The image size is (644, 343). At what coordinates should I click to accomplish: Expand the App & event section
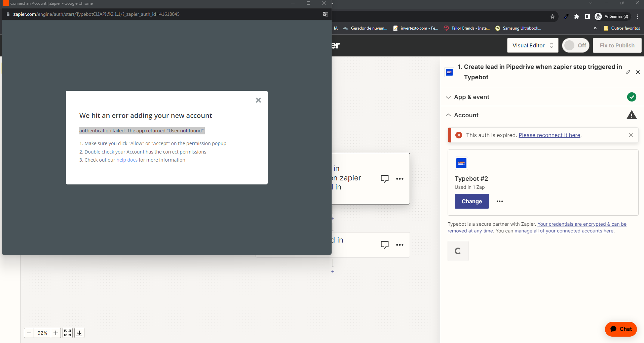[x=542, y=97]
